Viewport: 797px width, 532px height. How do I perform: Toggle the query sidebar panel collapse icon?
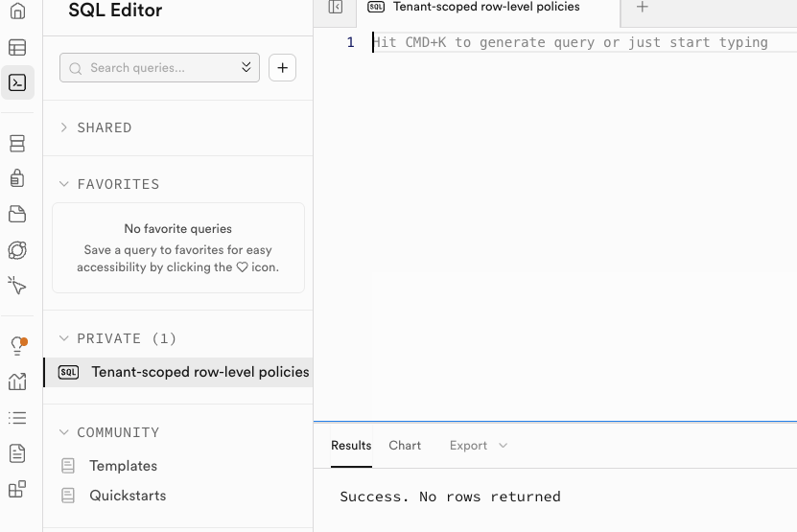(335, 8)
